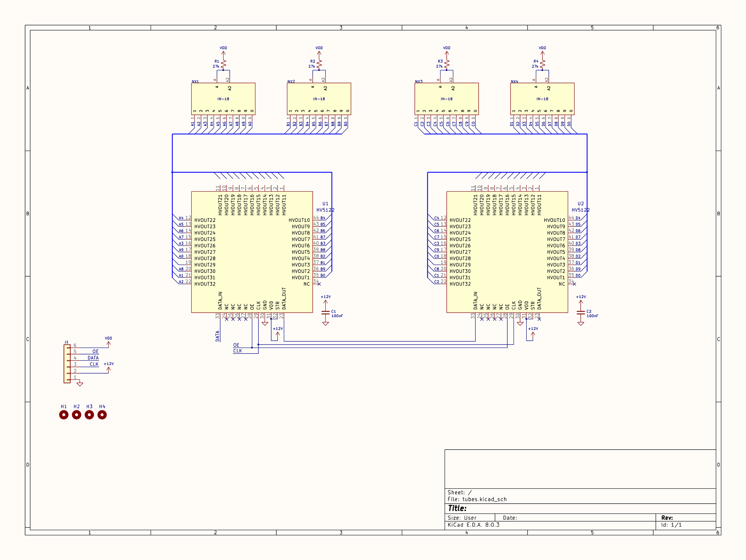Click the J1 connector body
The height and width of the screenshot is (560, 746).
click(67, 364)
